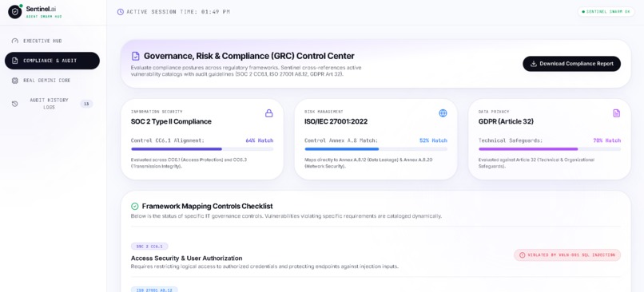Image resolution: width=644 pixels, height=292 pixels.
Task: Click the Framework Mapping Controls Checklist heading
Action: (x=208, y=207)
